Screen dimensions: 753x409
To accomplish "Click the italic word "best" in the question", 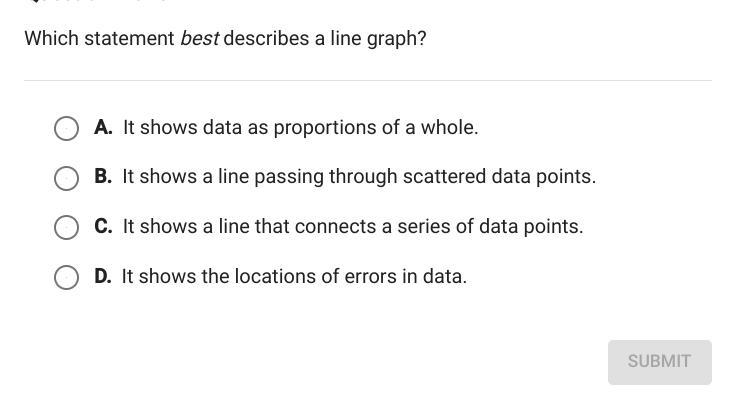I will pos(200,38).
